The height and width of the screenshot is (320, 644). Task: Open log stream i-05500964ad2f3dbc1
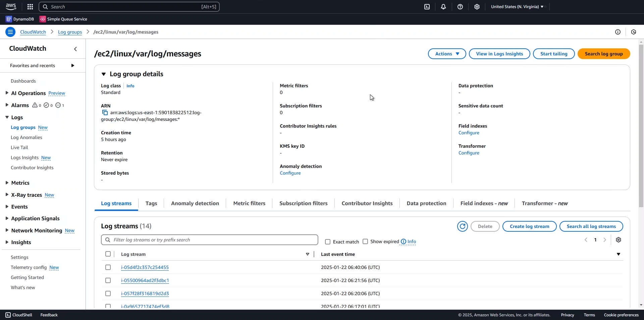point(145,281)
